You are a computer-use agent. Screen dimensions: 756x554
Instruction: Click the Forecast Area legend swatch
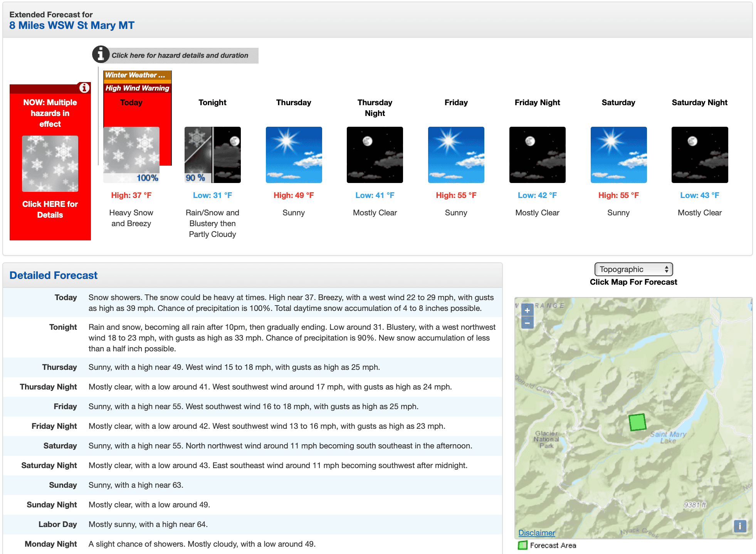coord(522,545)
